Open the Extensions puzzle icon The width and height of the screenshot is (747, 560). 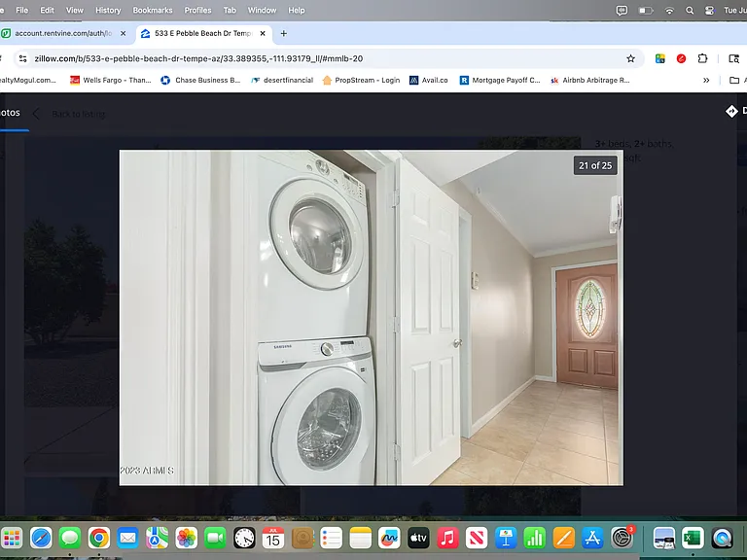(702, 58)
